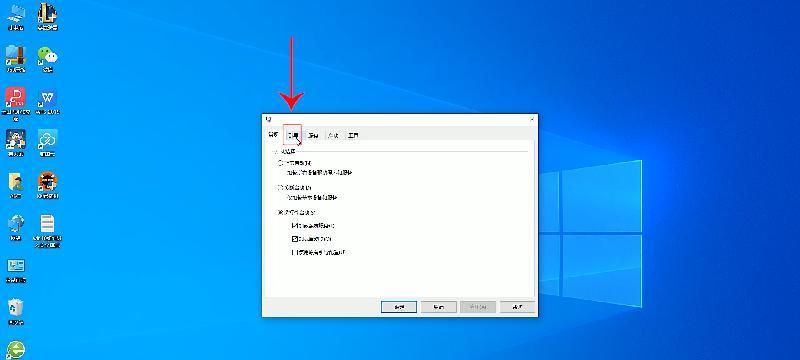Open the Recycle Bin desktop icon
The height and width of the screenshot is (360, 800).
16,312
